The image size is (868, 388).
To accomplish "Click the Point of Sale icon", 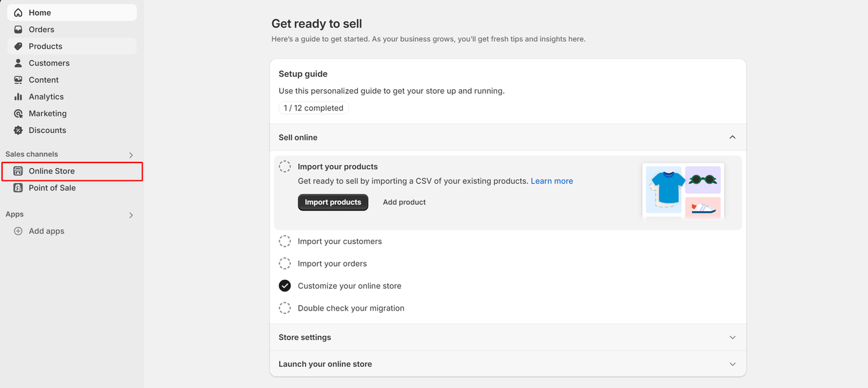I will pyautogui.click(x=18, y=188).
